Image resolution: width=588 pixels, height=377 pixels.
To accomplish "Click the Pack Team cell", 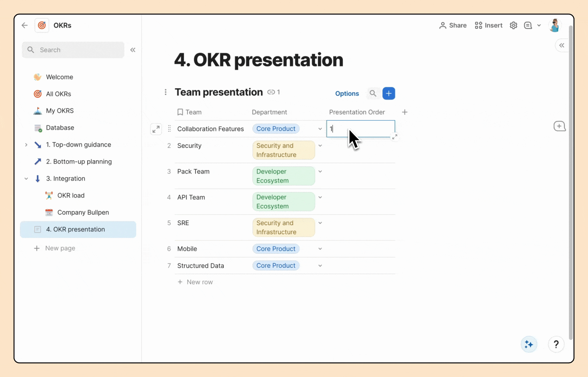I will pos(193,171).
